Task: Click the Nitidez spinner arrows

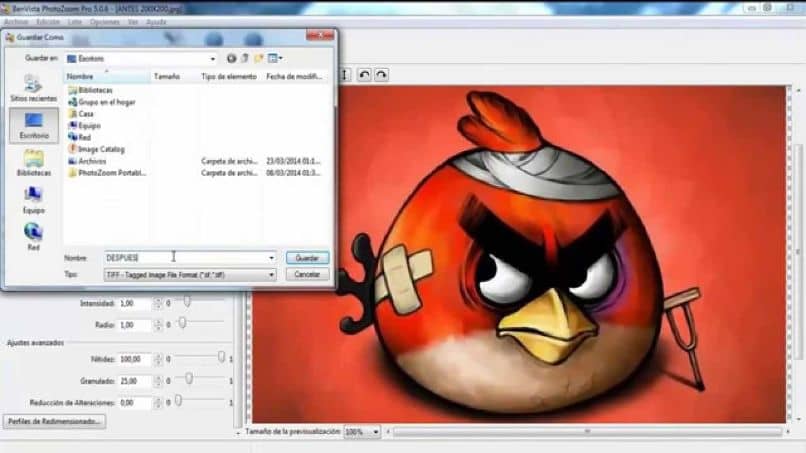Action: 157,359
